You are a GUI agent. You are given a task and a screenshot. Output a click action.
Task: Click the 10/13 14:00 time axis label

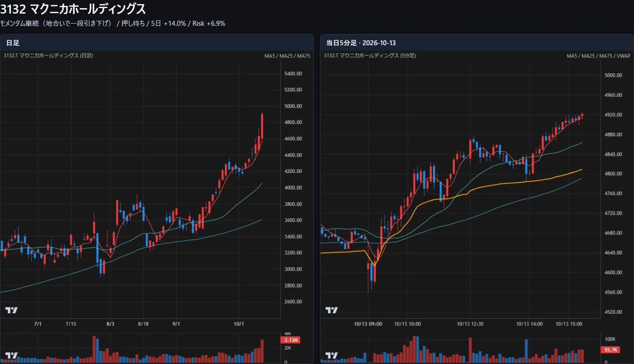pos(530,324)
